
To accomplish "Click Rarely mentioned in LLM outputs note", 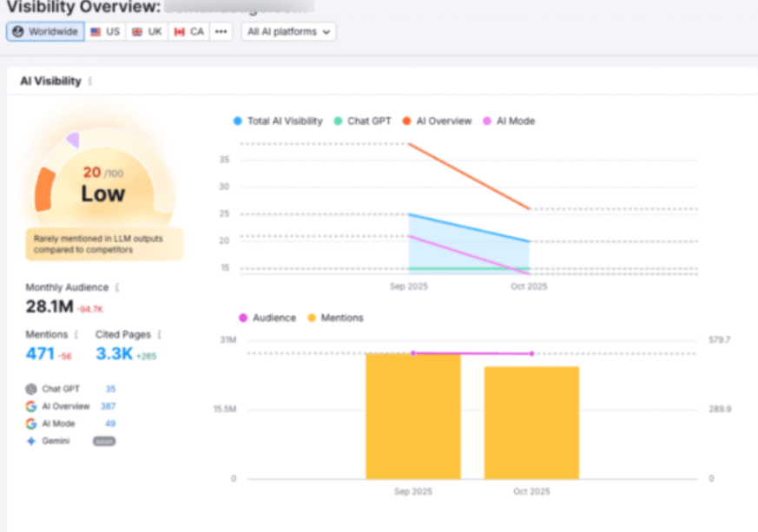I will tap(104, 245).
